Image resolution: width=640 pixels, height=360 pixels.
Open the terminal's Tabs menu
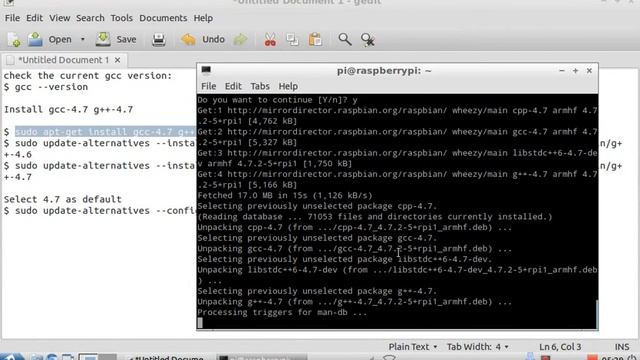coord(260,86)
